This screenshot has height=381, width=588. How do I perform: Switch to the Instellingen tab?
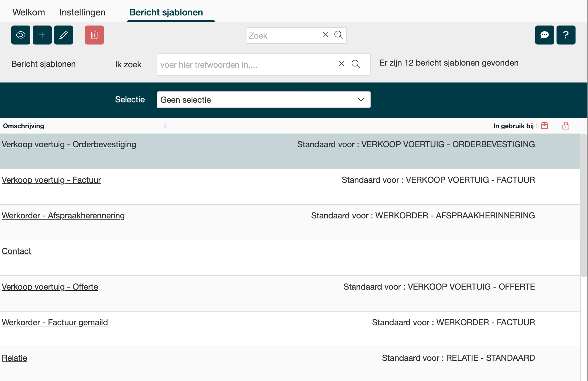(82, 12)
